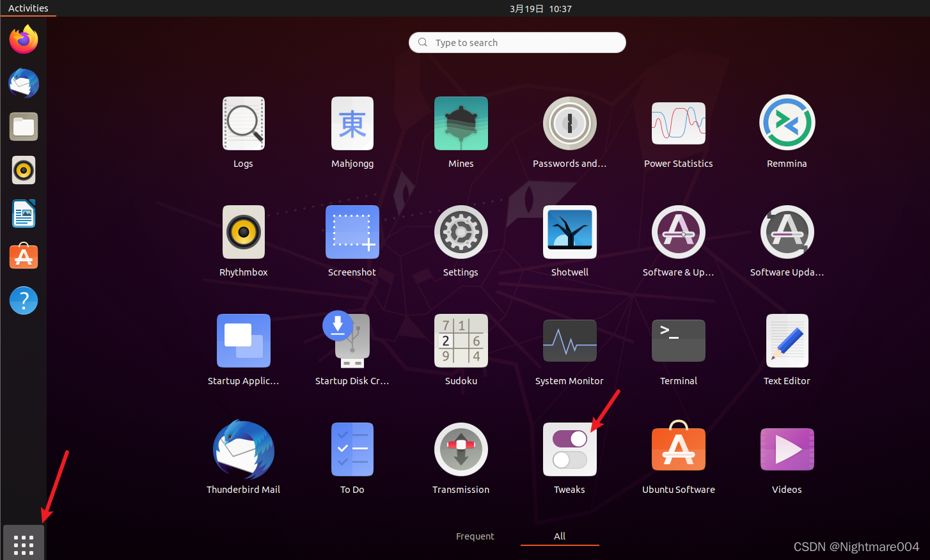Open the clock showing 10:37

(x=540, y=9)
